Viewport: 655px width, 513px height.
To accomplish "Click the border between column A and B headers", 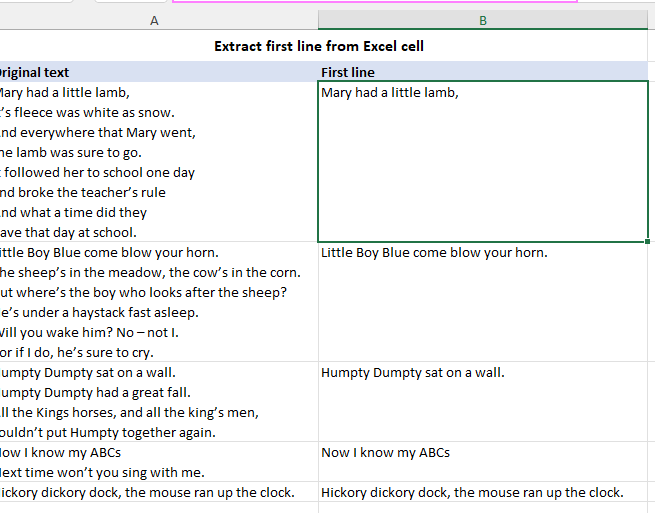I will [318, 20].
